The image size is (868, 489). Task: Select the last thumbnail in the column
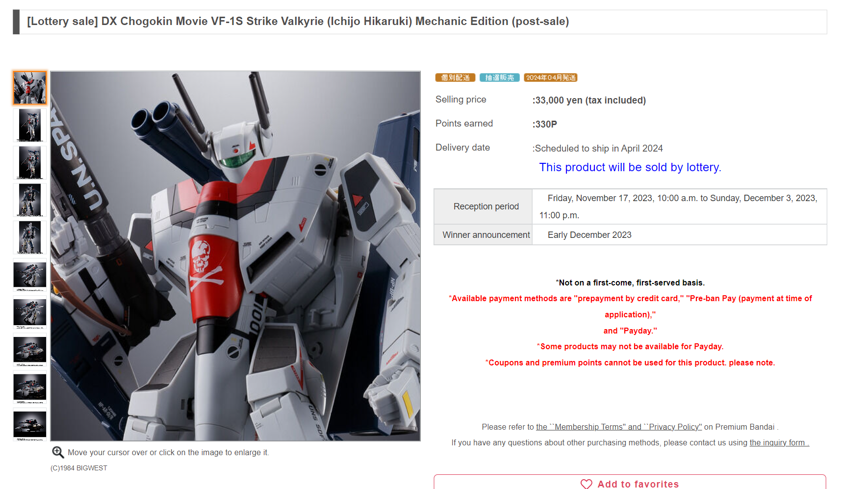click(30, 424)
